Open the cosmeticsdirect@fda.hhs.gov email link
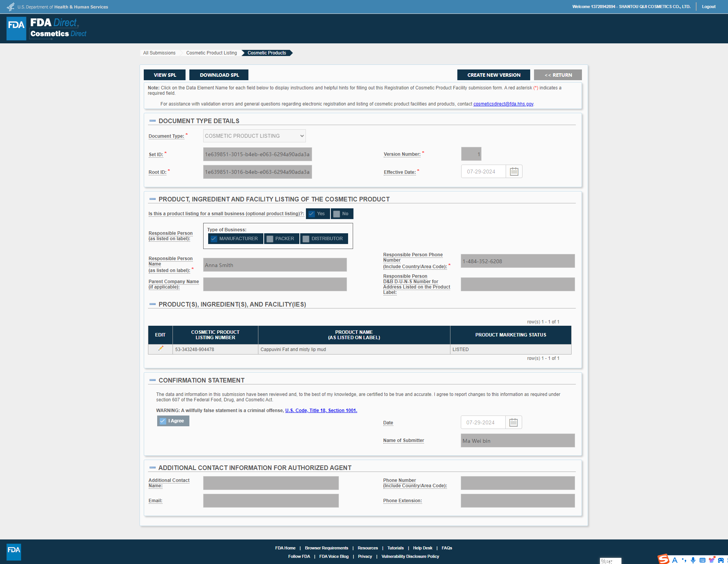The width and height of the screenshot is (728, 564). pos(503,104)
